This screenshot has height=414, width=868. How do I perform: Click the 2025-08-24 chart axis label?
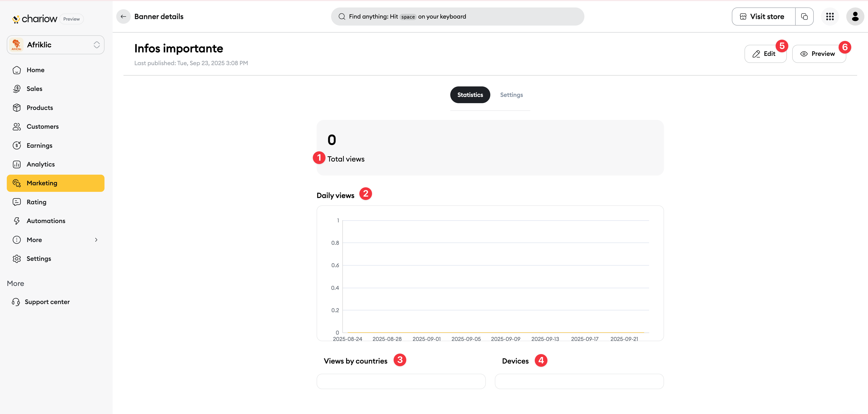click(347, 339)
